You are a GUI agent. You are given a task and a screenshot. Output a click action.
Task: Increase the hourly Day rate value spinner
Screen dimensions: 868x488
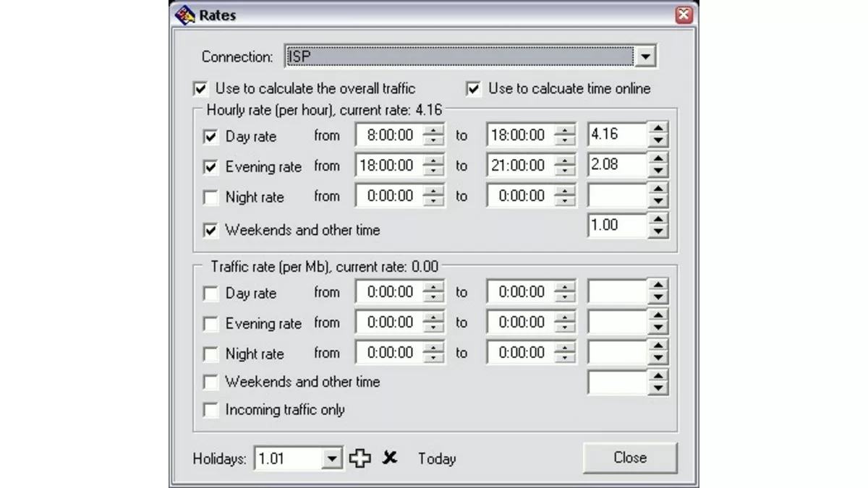pos(658,129)
